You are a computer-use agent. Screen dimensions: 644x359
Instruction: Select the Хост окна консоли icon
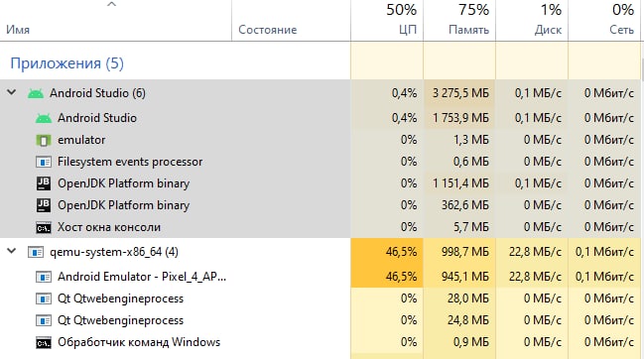pos(43,228)
